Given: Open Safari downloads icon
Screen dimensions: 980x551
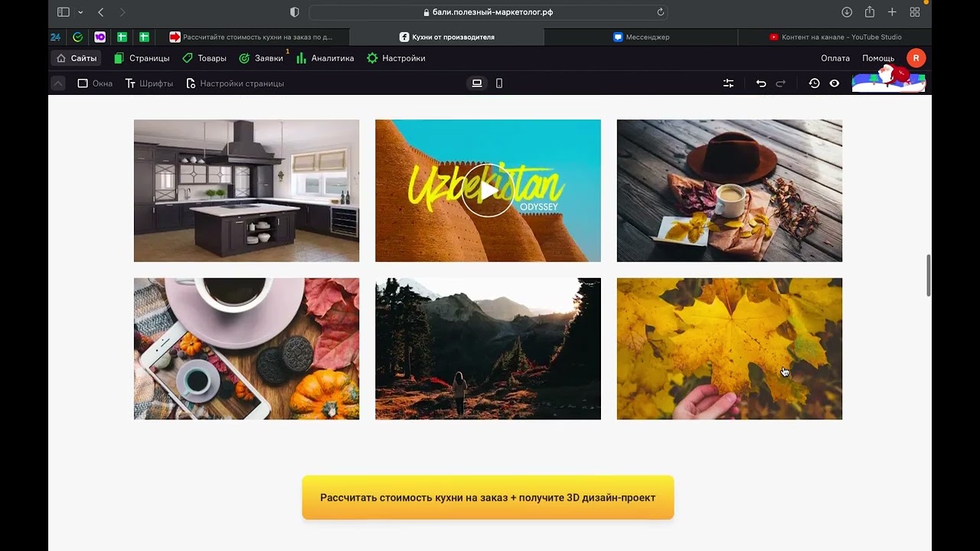Looking at the screenshot, I should click(x=847, y=12).
